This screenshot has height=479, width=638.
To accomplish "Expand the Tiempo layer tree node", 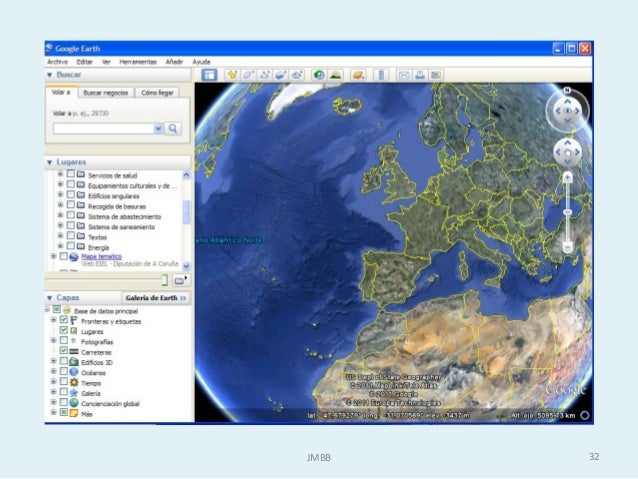I will [x=54, y=381].
